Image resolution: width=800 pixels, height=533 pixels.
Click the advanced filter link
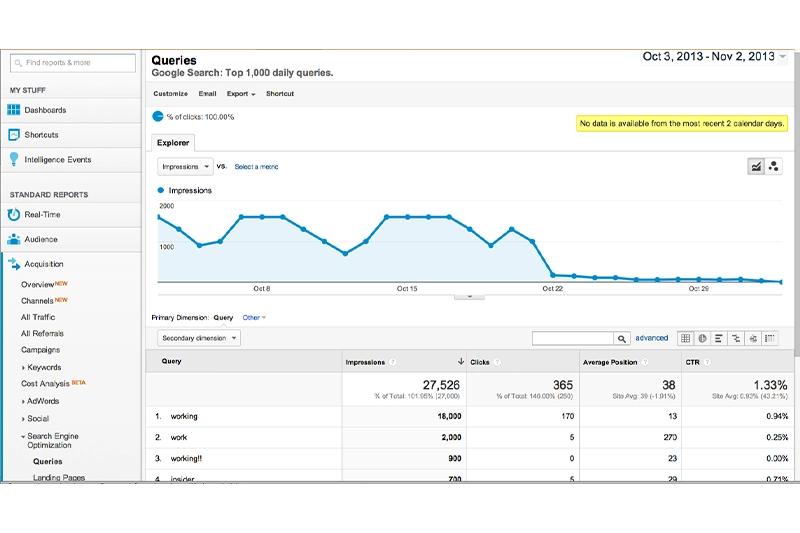pyautogui.click(x=652, y=338)
